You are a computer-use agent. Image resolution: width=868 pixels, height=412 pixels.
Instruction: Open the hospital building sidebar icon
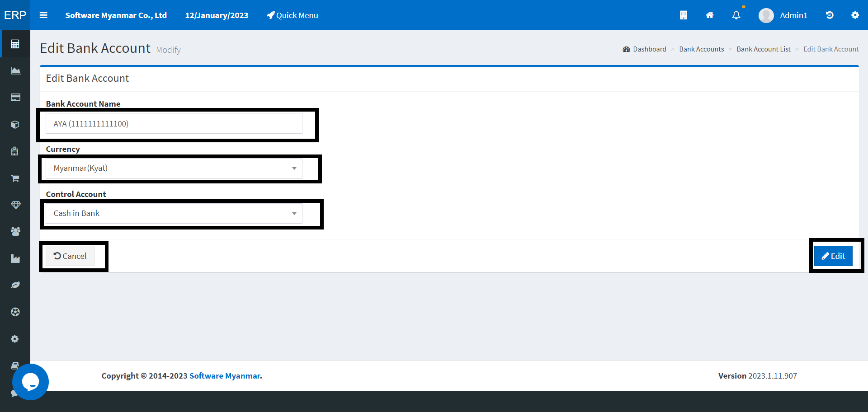point(15,151)
